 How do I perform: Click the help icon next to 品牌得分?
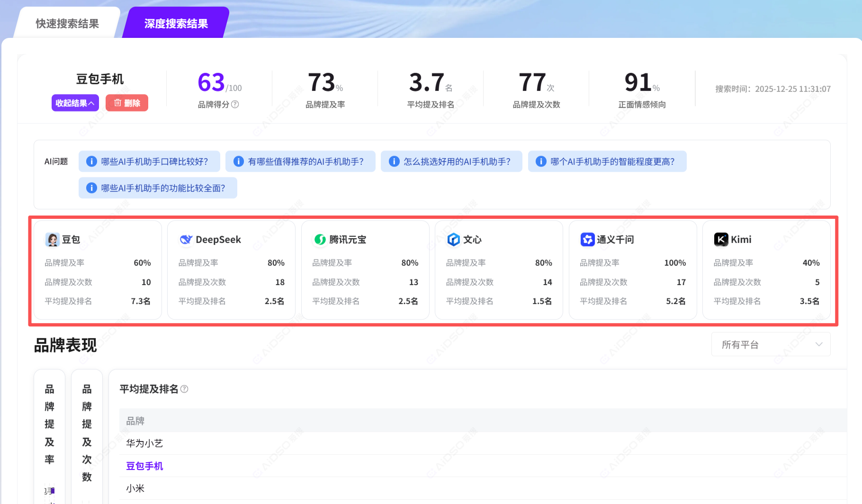point(235,105)
